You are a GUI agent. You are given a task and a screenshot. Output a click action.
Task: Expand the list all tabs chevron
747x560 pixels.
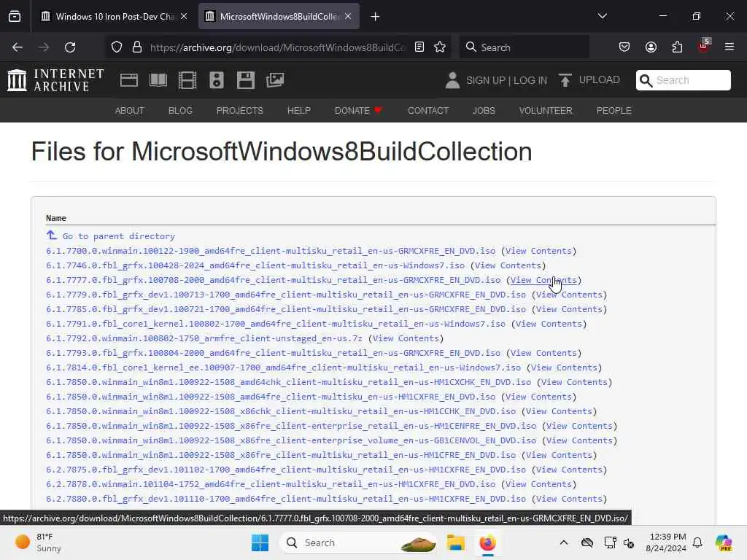(x=602, y=17)
